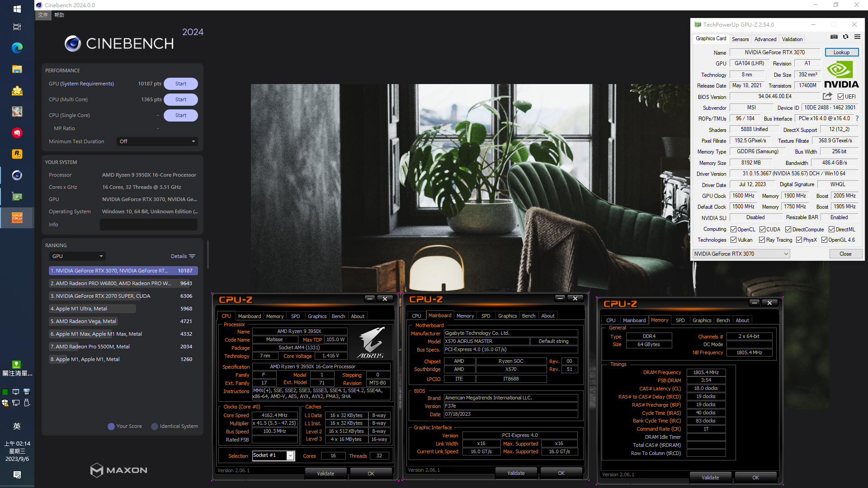Image resolution: width=868 pixels, height=488 pixels.
Task: Click the AORUS CPU-Z taskbar icon
Action: [x=17, y=218]
